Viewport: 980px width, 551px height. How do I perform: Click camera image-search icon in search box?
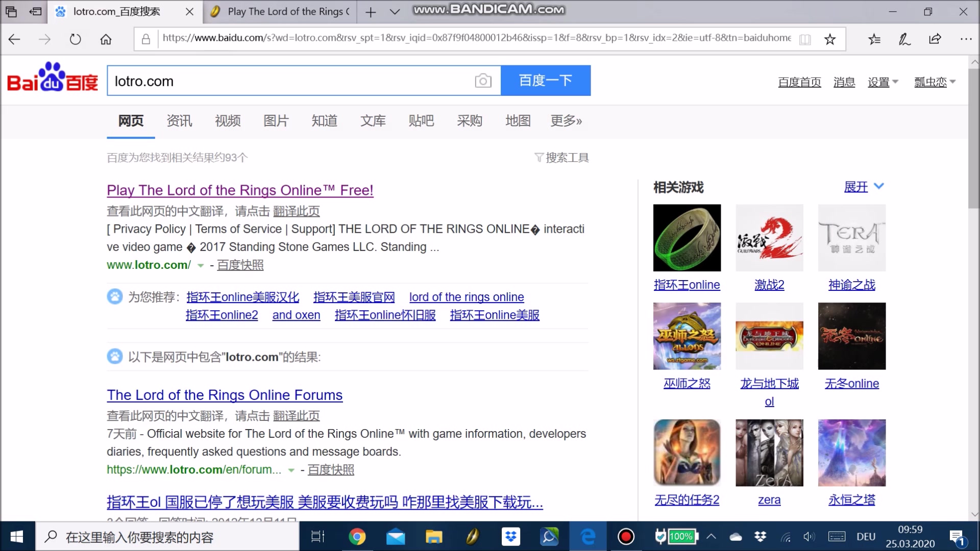[x=483, y=81]
